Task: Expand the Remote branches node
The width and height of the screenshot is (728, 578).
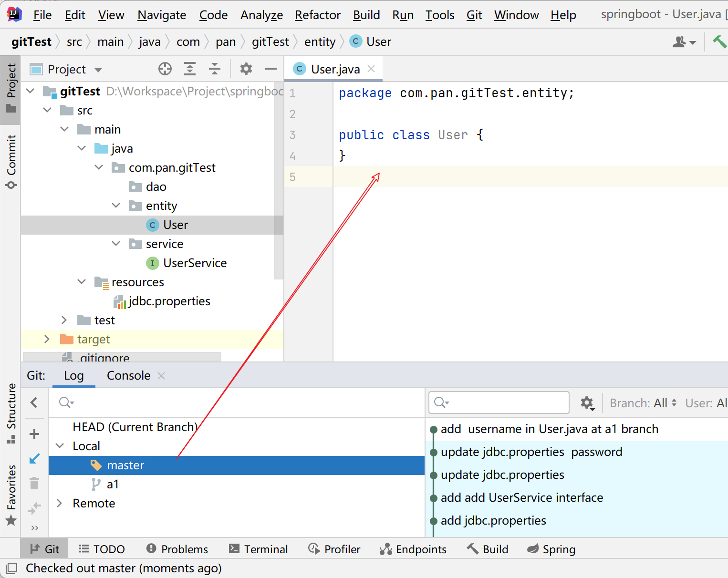Action: point(60,503)
